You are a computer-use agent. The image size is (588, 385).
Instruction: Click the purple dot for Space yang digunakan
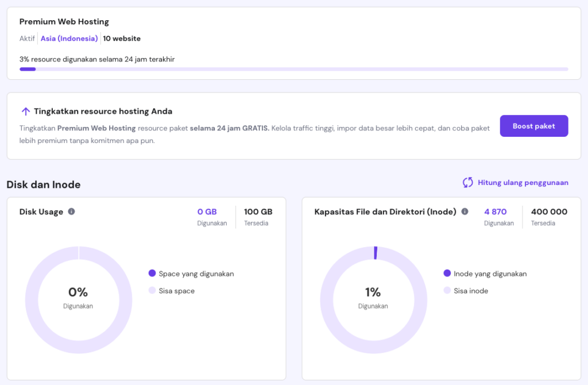[151, 274]
